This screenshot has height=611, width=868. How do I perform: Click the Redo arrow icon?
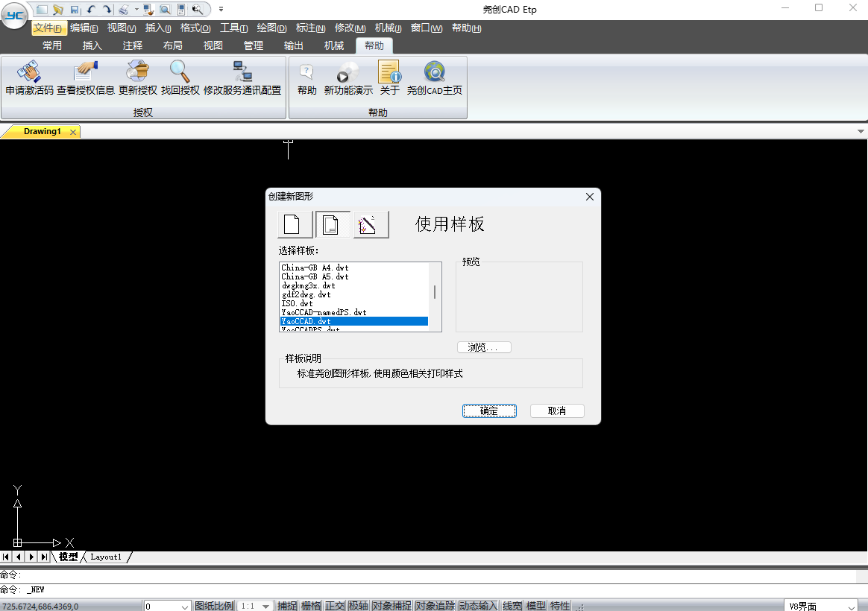click(x=107, y=10)
